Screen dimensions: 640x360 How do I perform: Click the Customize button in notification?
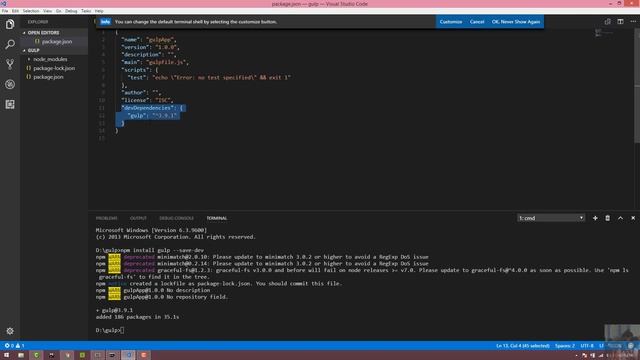[451, 22]
